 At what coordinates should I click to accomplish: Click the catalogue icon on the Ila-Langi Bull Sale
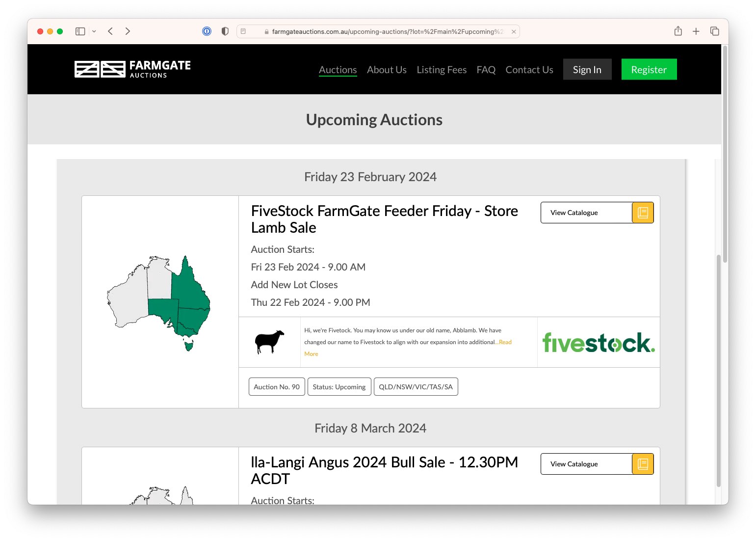642,464
